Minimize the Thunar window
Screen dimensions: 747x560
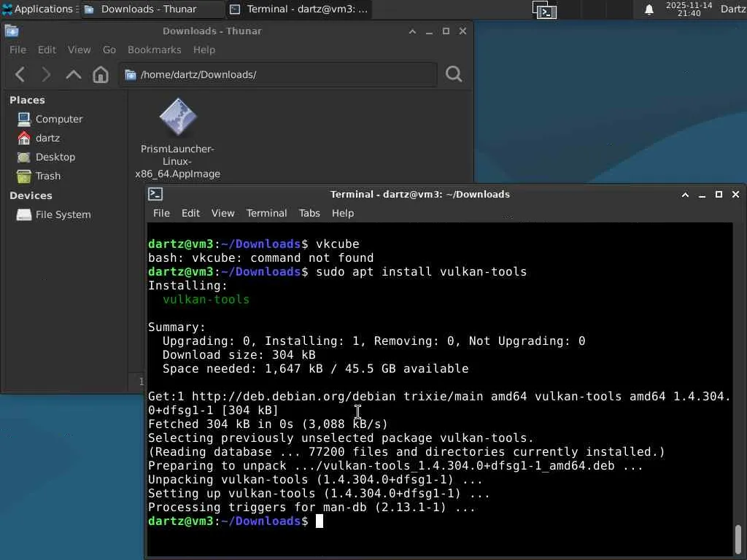(x=429, y=31)
